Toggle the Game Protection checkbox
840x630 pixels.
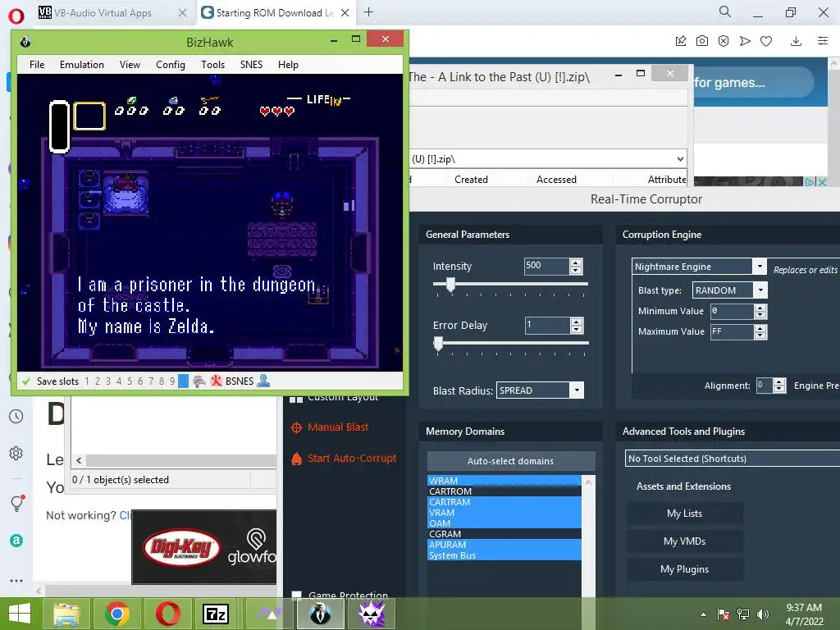click(296, 594)
